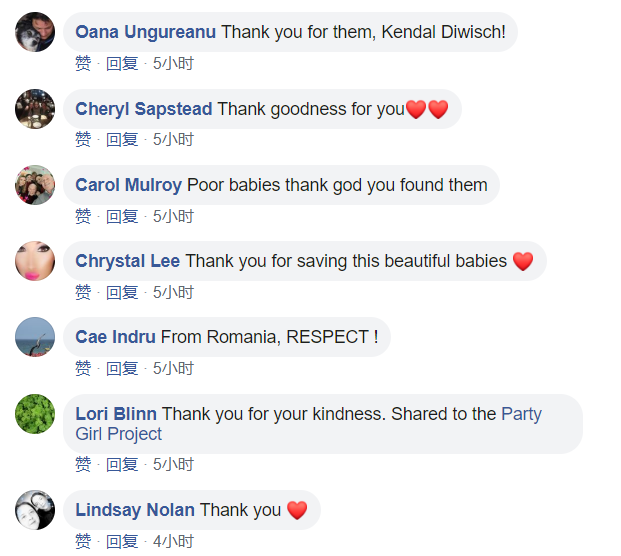The width and height of the screenshot is (621, 556).
Task: View Carol Mulroy's profile avatar
Action: (x=35, y=185)
